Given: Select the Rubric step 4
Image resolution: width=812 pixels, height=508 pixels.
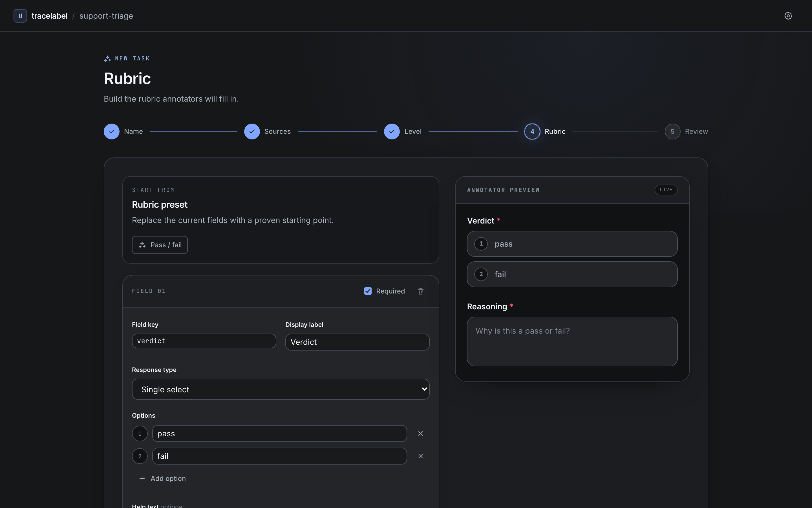Looking at the screenshot, I should [545, 131].
